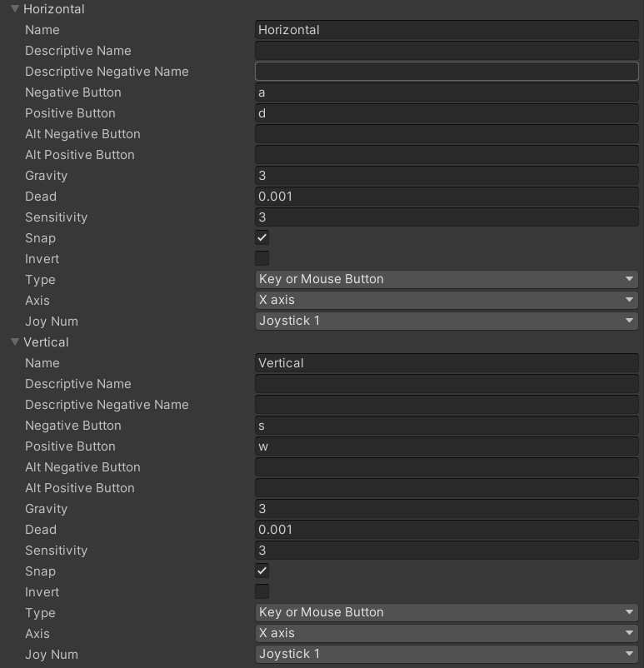Enable Invert for the Horizontal axis
644x668 pixels.
[x=262, y=258]
